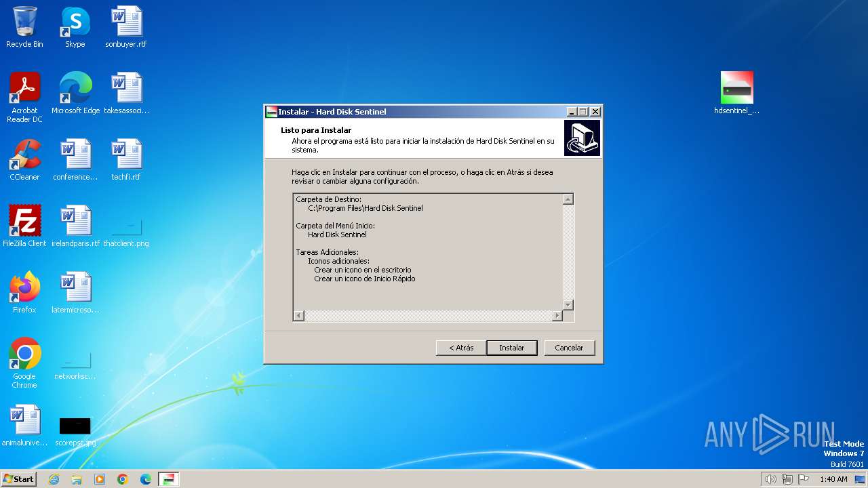The width and height of the screenshot is (868, 488).
Task: Click the Instalar button
Action: (x=512, y=348)
